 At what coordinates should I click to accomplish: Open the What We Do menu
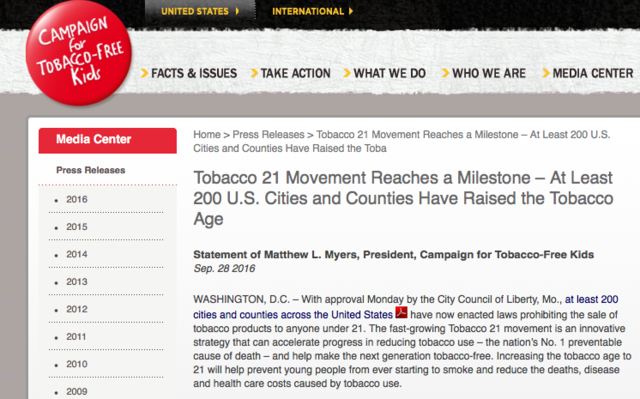coord(384,73)
